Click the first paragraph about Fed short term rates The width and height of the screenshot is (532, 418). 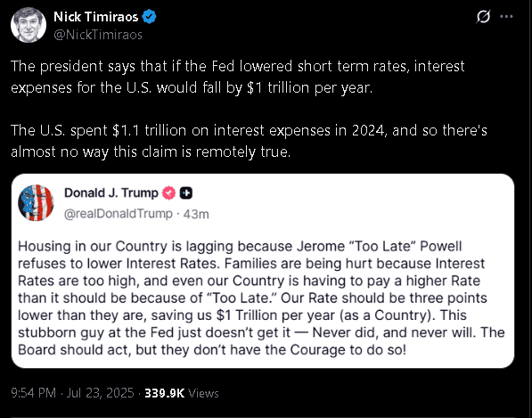(x=238, y=77)
